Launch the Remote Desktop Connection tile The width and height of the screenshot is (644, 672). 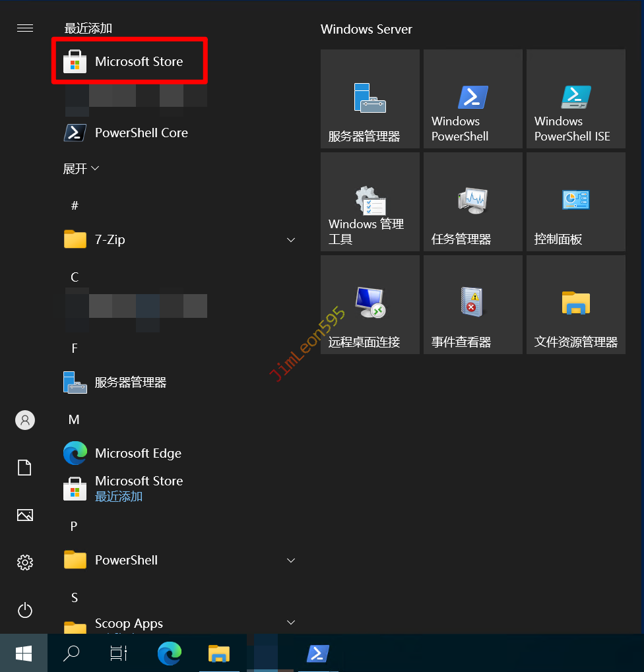click(x=370, y=305)
